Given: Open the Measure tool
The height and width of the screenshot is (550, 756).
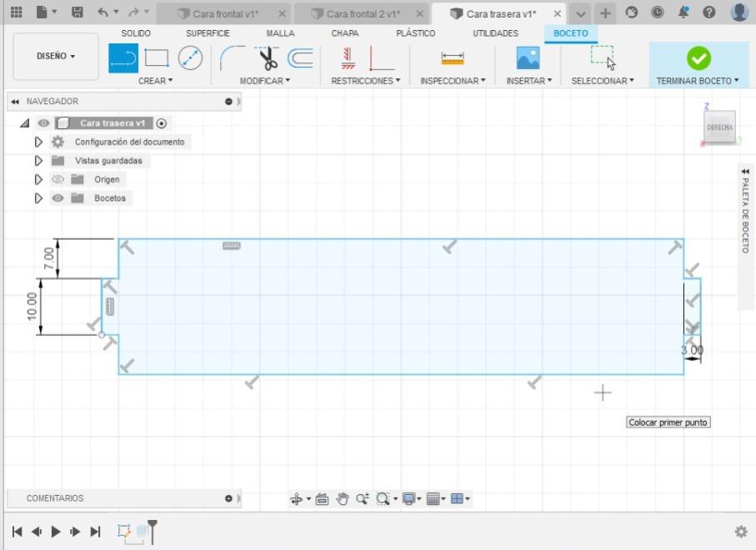Looking at the screenshot, I should pyautogui.click(x=453, y=58).
